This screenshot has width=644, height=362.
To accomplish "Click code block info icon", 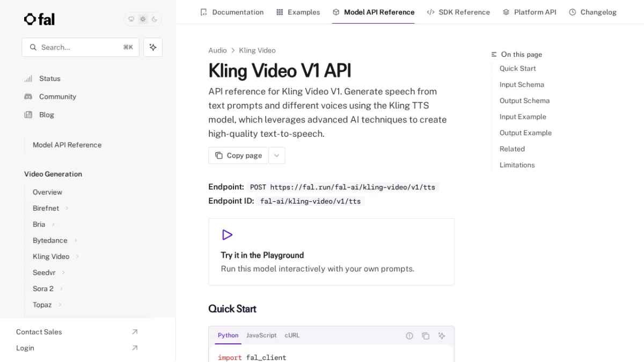I will point(409,336).
